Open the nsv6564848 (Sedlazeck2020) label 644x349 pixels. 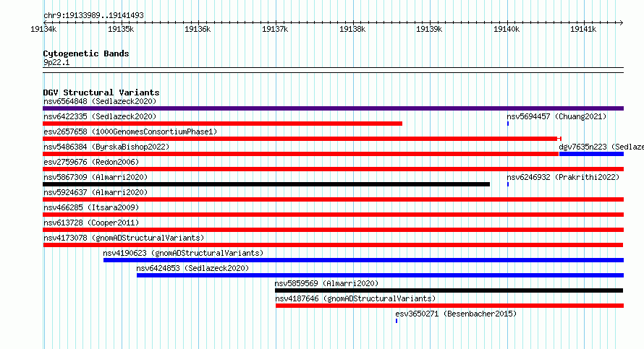tap(100, 101)
